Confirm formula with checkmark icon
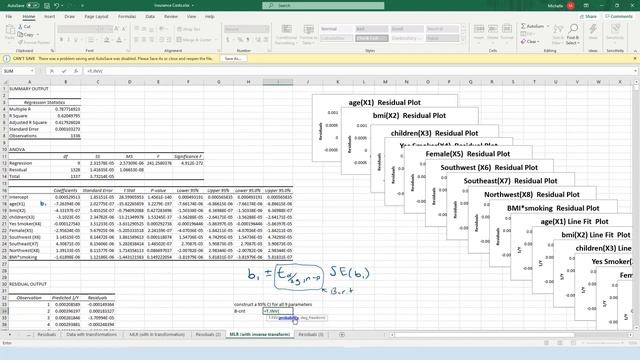640x360 pixels. tap(64, 71)
